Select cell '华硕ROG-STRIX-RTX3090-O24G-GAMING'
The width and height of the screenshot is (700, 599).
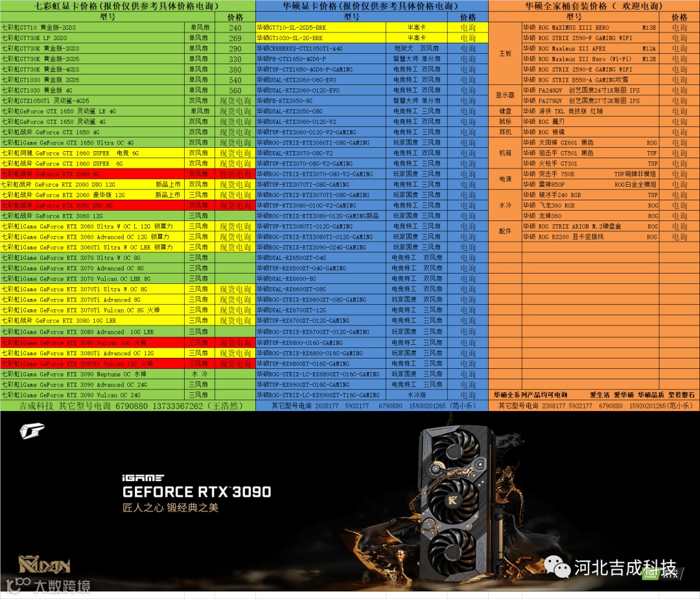point(321,247)
